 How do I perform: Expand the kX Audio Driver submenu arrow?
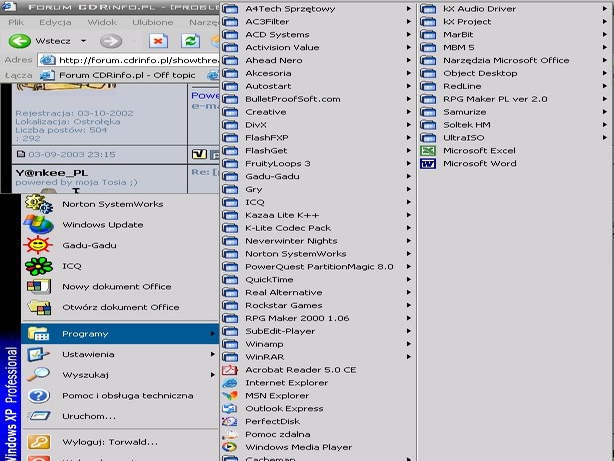[x=605, y=9]
